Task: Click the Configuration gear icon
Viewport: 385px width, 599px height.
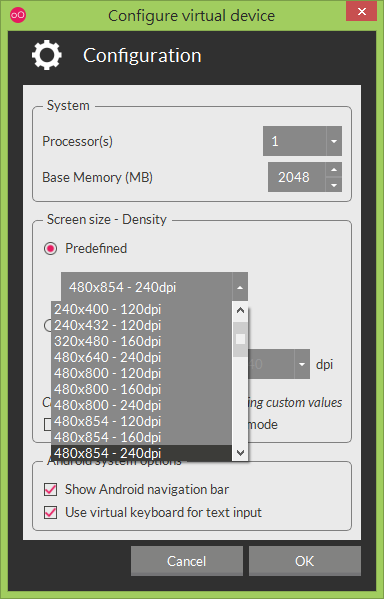Action: [47, 55]
